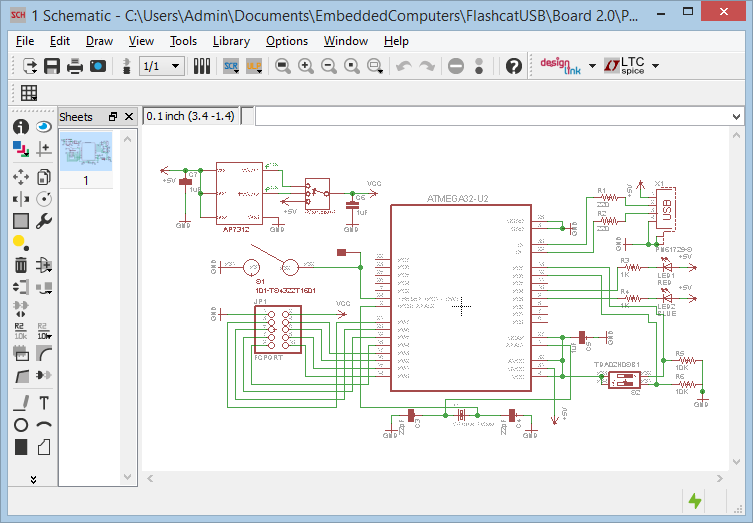753x523 pixels.
Task: Switch to board view icon
Action: [x=127, y=66]
